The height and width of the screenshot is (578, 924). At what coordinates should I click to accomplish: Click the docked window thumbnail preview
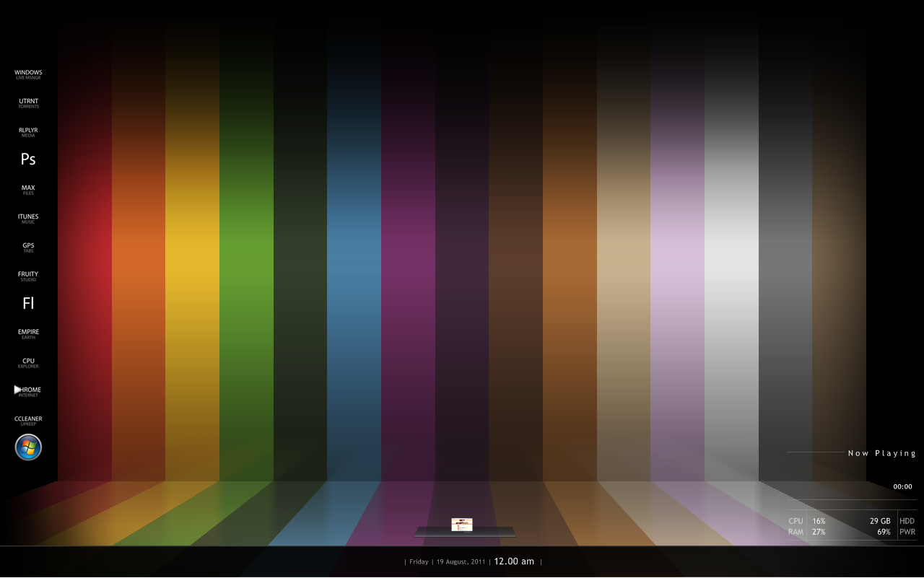(x=461, y=525)
